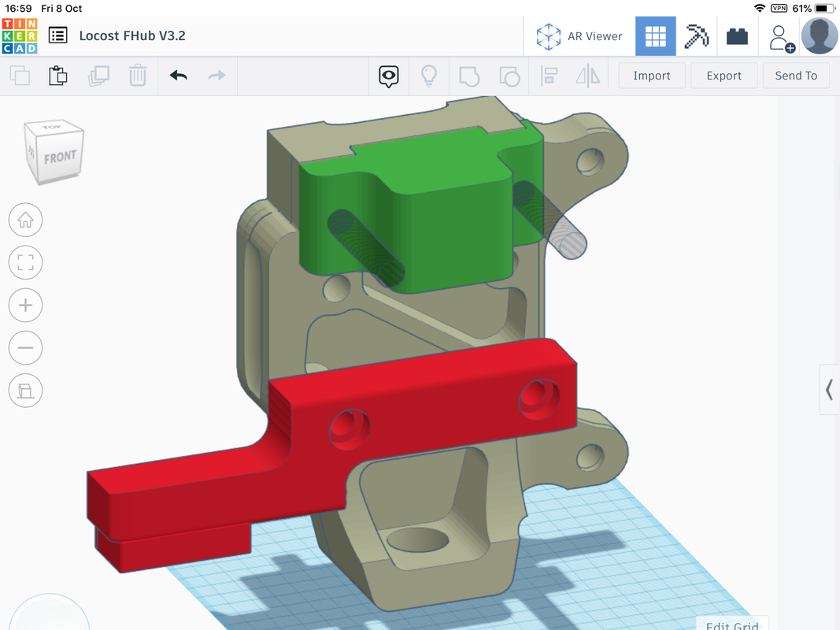Viewport: 840px width, 630px height.
Task: Expand the collapsed shapes side panel
Action: pyautogui.click(x=829, y=390)
